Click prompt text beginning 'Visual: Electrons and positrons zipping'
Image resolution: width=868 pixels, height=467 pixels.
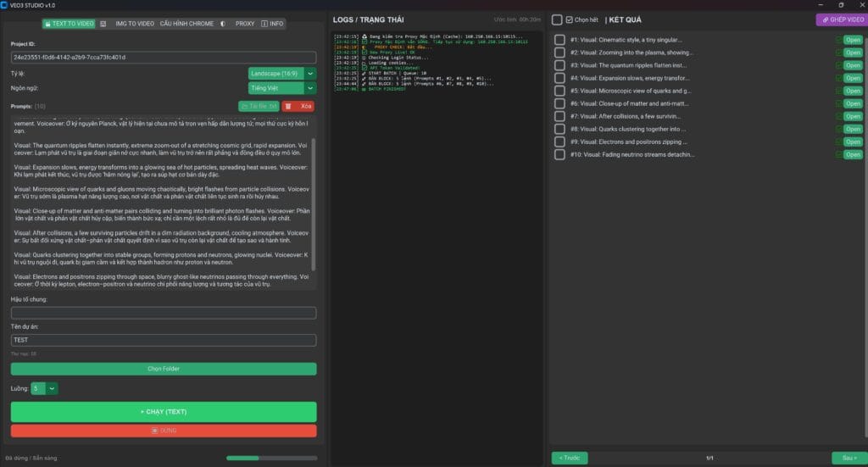(161, 281)
